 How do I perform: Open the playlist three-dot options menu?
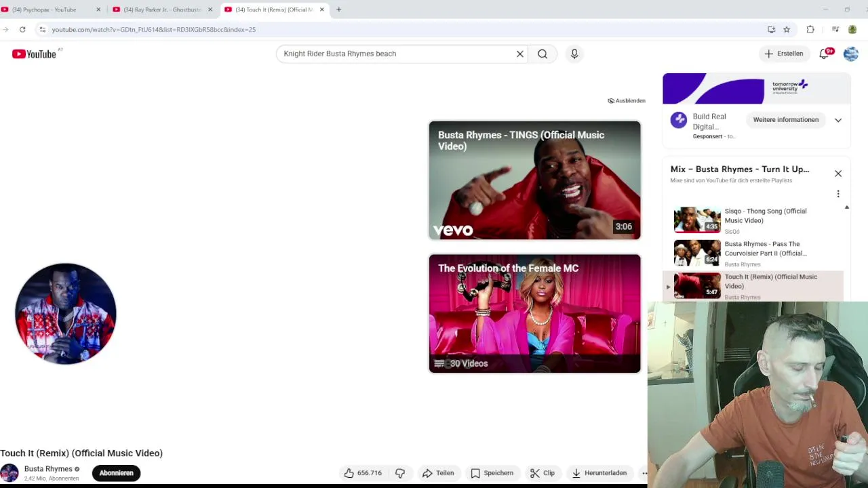(838, 194)
